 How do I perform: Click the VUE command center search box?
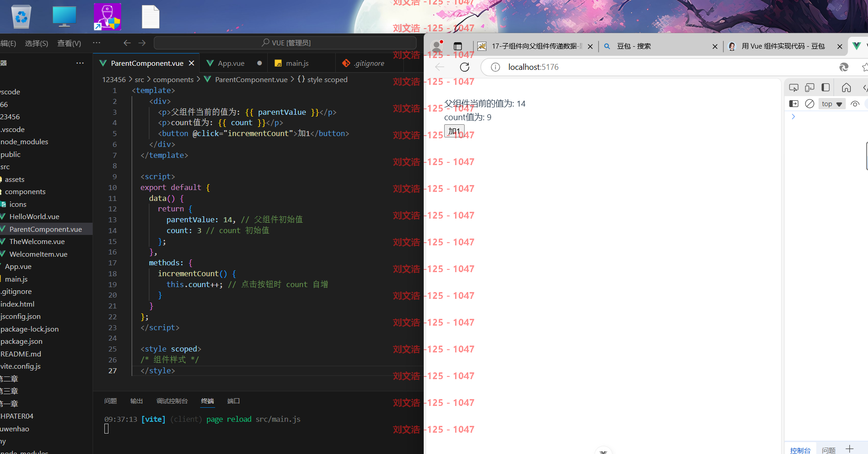pyautogui.click(x=285, y=43)
